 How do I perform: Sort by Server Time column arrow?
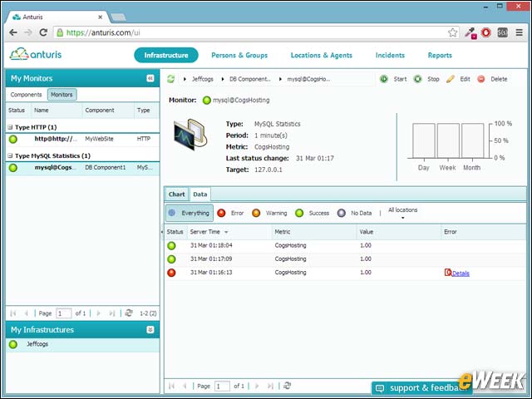click(226, 232)
